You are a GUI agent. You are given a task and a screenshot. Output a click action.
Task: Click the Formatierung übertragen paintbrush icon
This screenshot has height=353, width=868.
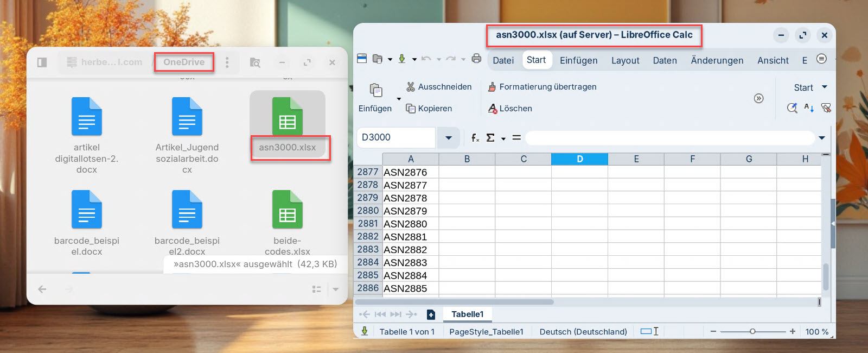tap(492, 87)
